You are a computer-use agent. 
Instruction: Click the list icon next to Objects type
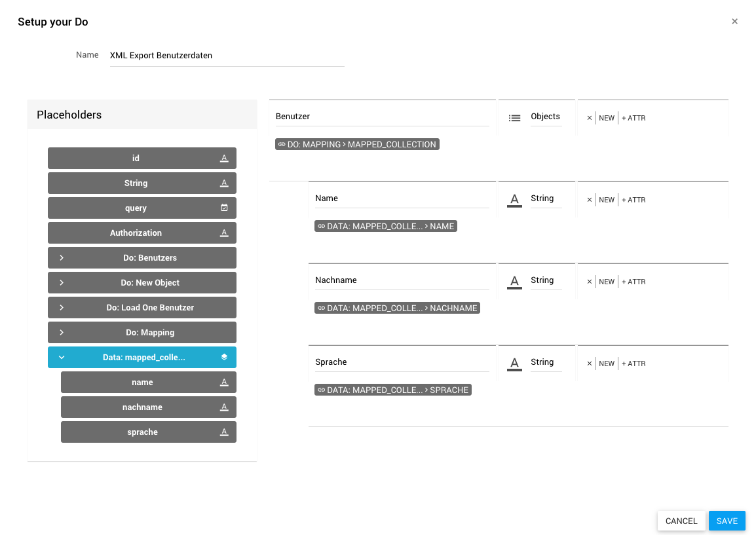tap(515, 118)
